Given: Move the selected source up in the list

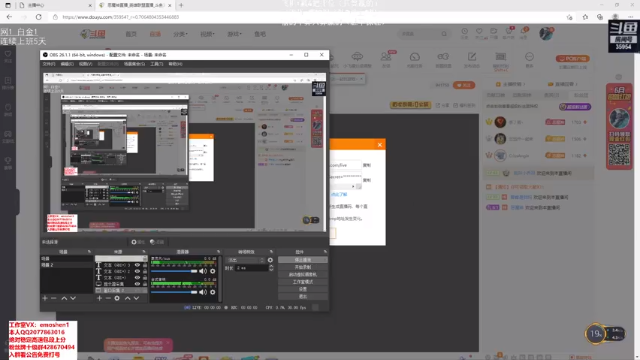Looking at the screenshot, I should [127, 298].
